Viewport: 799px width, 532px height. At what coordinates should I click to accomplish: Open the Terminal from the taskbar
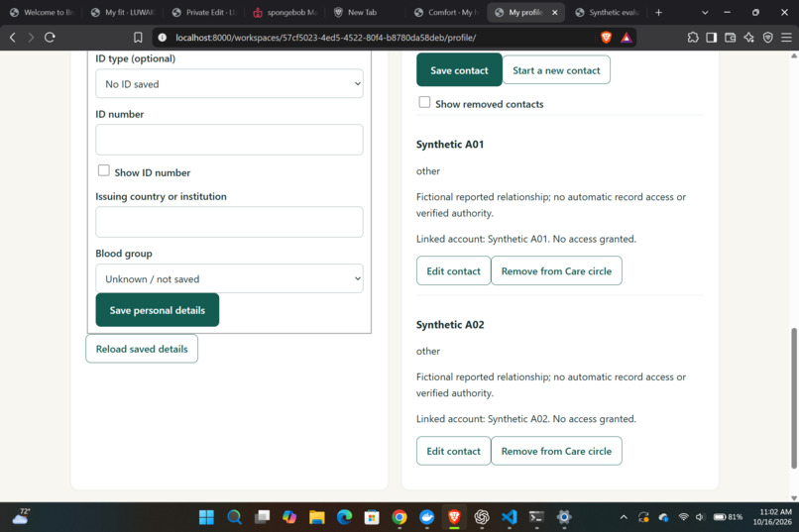(x=536, y=517)
